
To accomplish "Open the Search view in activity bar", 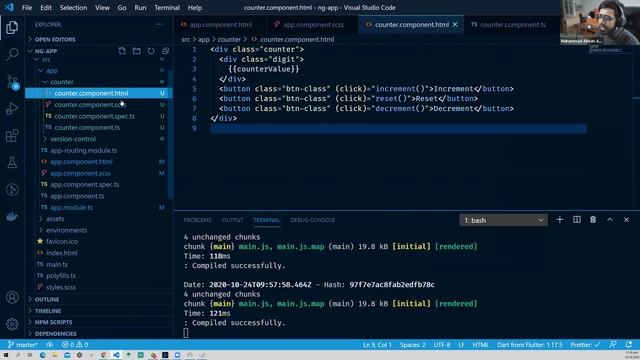I will (12, 54).
